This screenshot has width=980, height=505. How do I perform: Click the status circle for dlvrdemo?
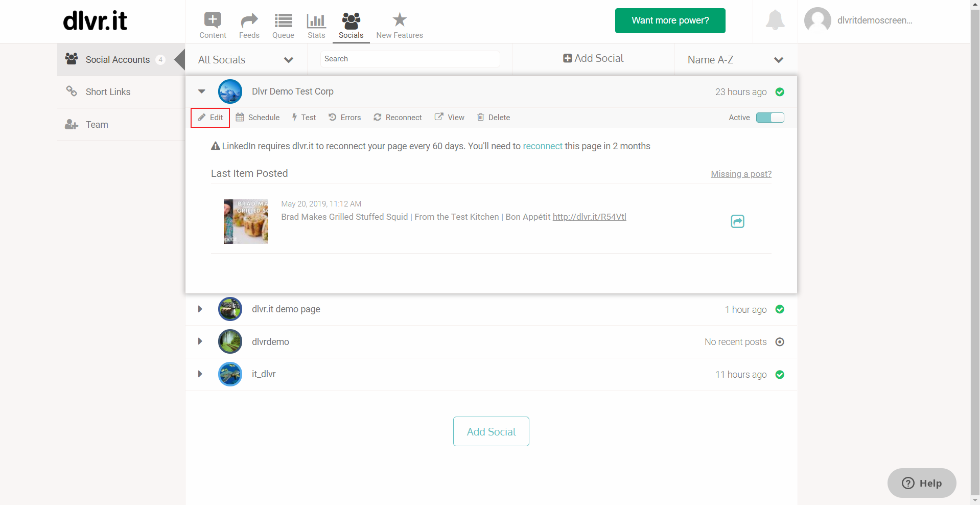click(780, 342)
